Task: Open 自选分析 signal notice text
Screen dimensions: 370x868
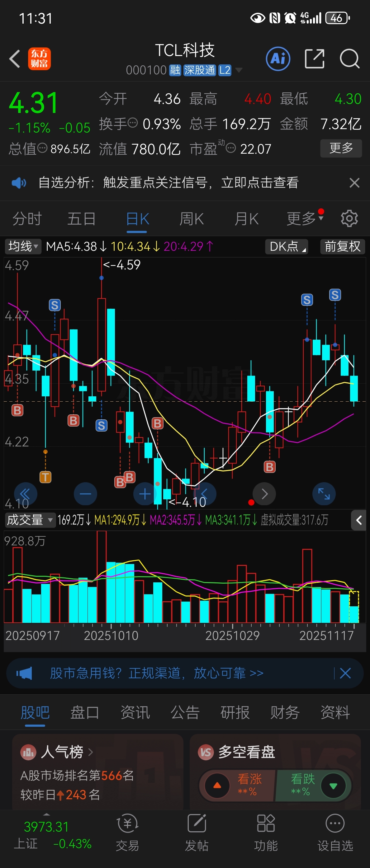Action: coord(168,183)
